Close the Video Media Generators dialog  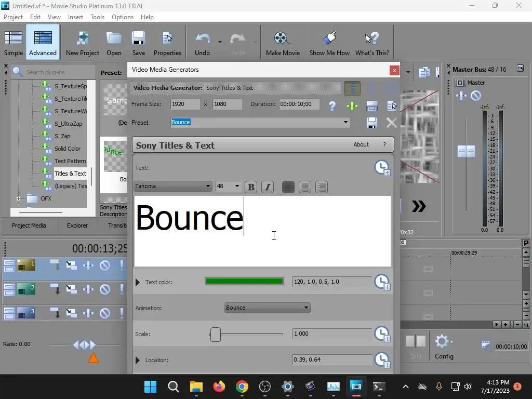[394, 70]
